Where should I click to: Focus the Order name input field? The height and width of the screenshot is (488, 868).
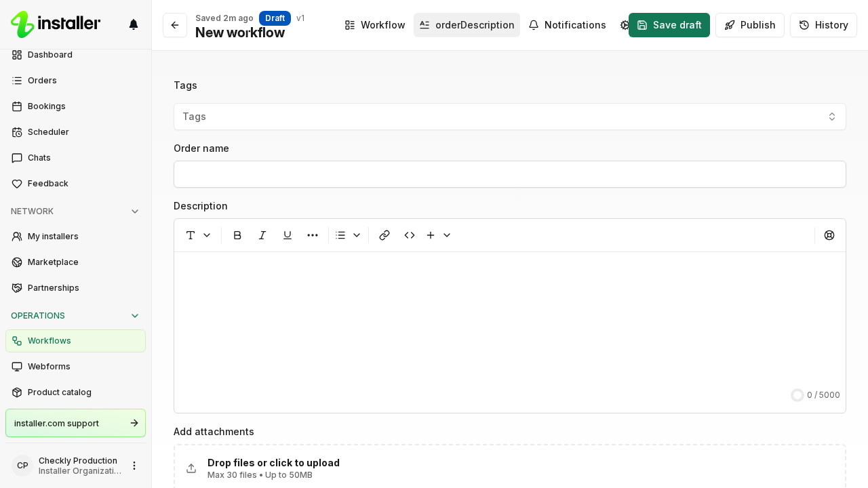coord(510,174)
